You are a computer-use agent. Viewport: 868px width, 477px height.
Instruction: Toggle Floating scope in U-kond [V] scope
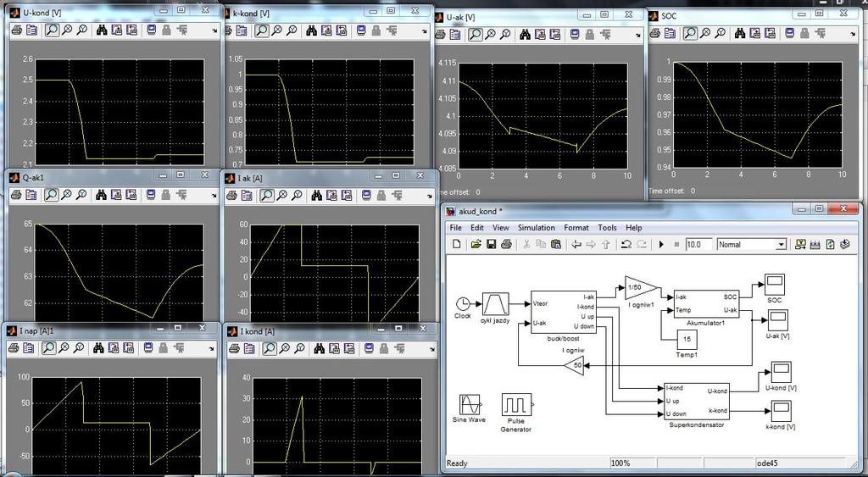point(151,30)
